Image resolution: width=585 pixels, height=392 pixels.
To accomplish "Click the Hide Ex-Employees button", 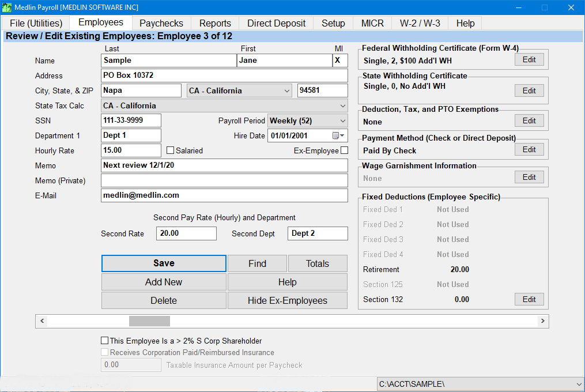I will click(x=287, y=300).
